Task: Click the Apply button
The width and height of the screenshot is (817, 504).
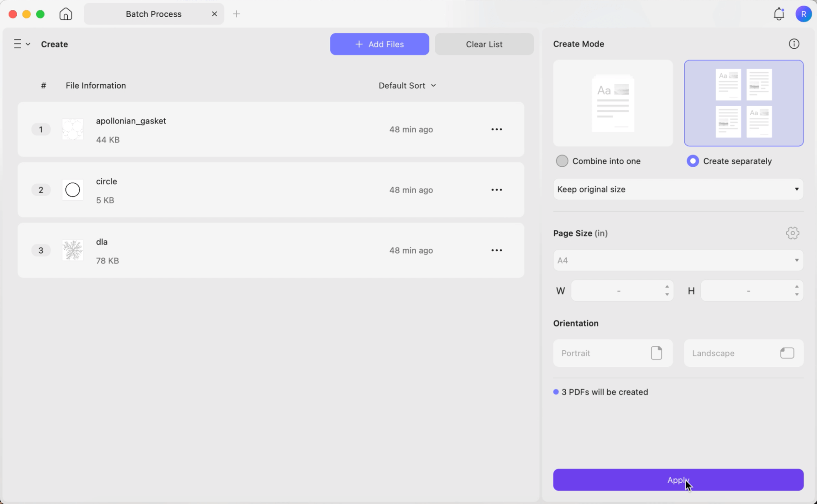Action: pyautogui.click(x=678, y=480)
